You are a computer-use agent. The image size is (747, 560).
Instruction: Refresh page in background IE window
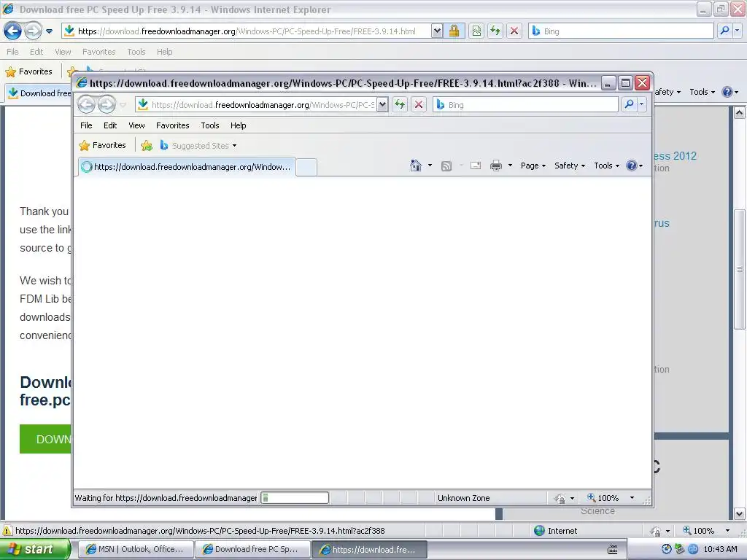495,31
